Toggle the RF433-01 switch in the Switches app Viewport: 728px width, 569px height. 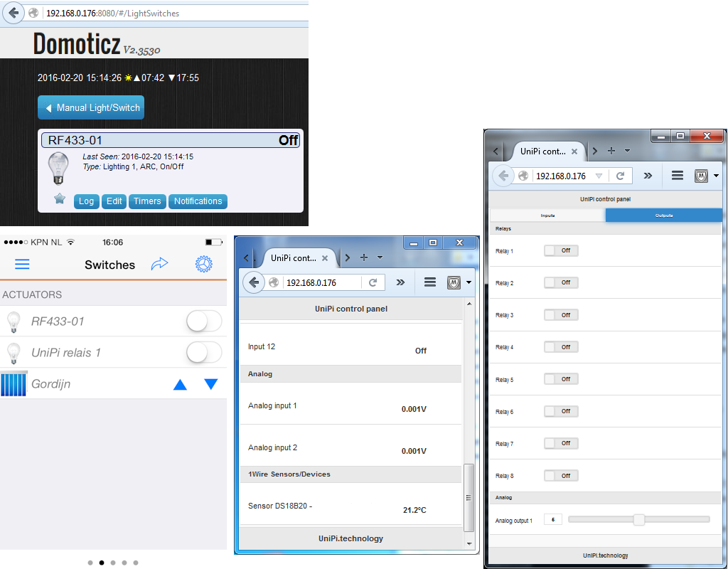pyautogui.click(x=204, y=321)
